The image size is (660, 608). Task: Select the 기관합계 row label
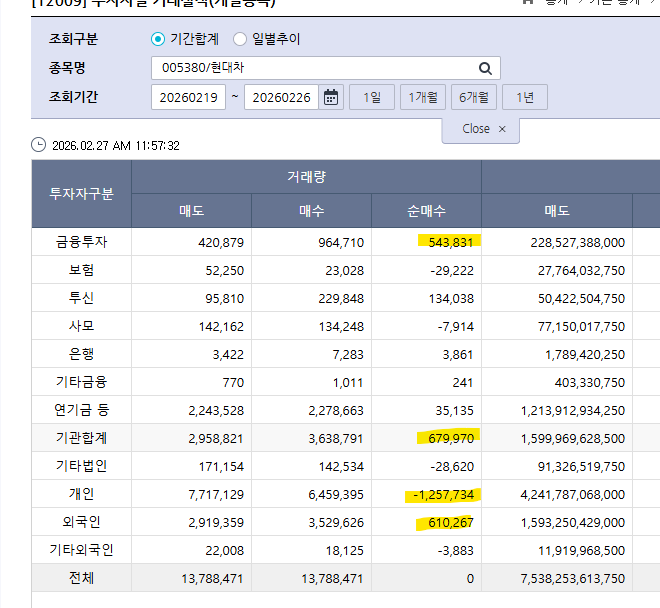tap(82, 438)
